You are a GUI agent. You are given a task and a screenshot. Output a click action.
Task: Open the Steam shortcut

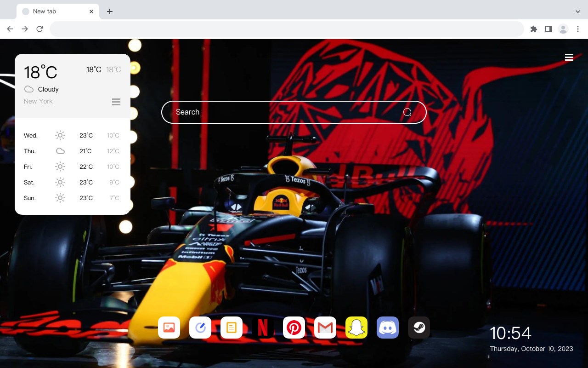click(419, 328)
